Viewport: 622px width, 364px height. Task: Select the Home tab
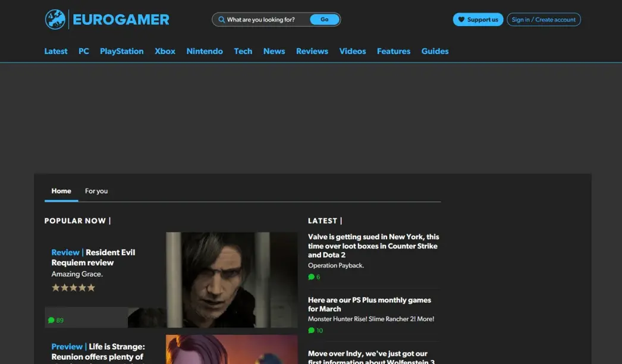61,191
